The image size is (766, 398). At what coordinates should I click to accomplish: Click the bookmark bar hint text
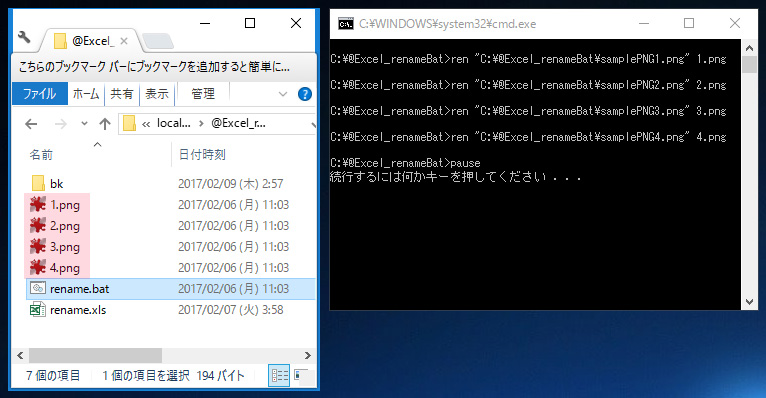tap(154, 67)
